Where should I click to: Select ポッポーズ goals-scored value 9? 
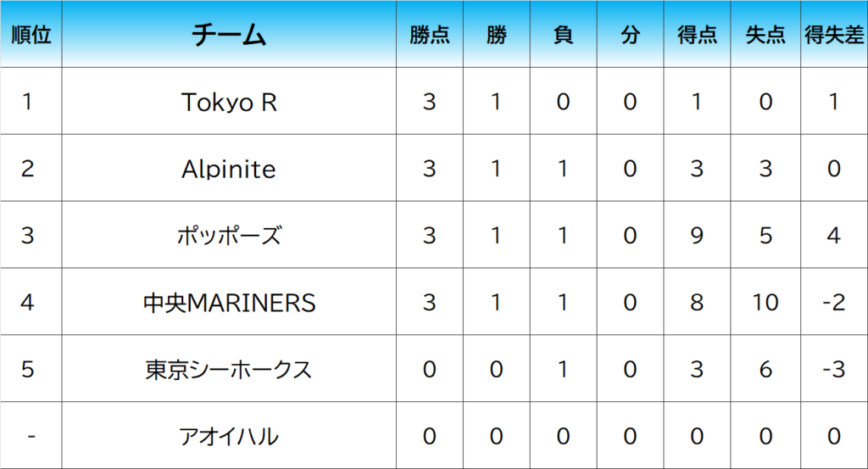point(697,235)
